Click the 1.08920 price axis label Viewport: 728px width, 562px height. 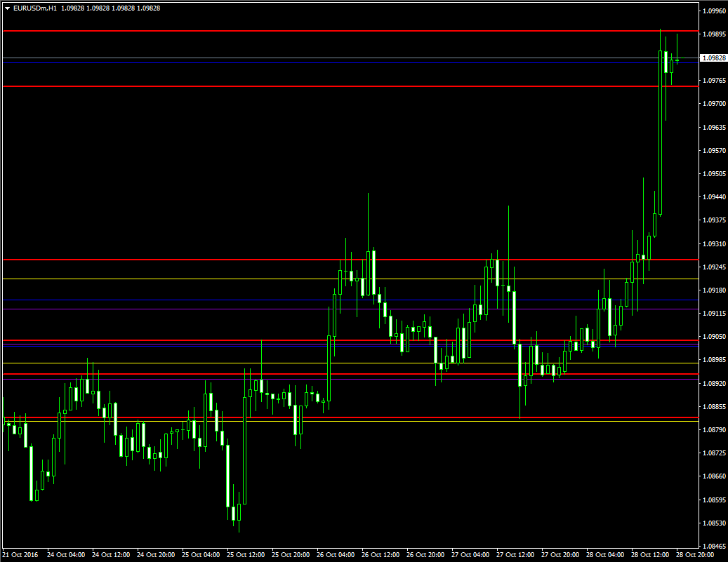click(x=714, y=384)
